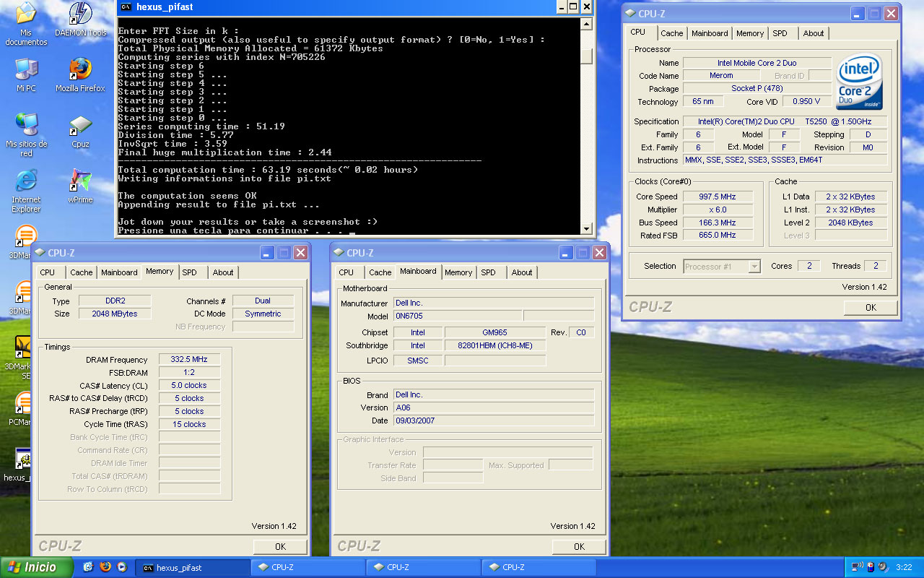924x578 pixels.
Task: Click volume speaker tray icon
Action: tap(882, 567)
